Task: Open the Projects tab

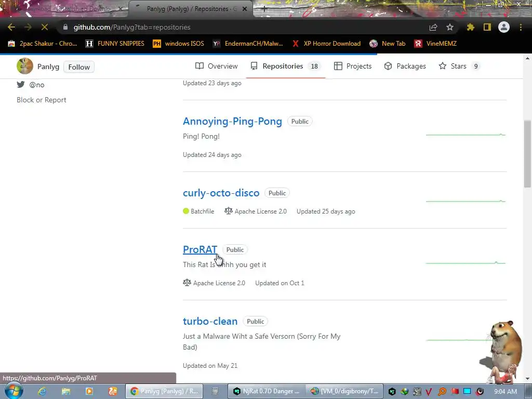Action: 353,66
